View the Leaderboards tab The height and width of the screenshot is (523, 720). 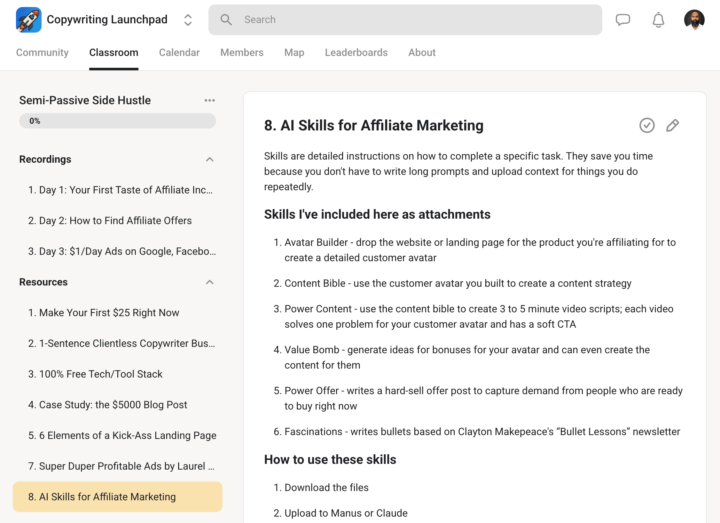coord(356,52)
